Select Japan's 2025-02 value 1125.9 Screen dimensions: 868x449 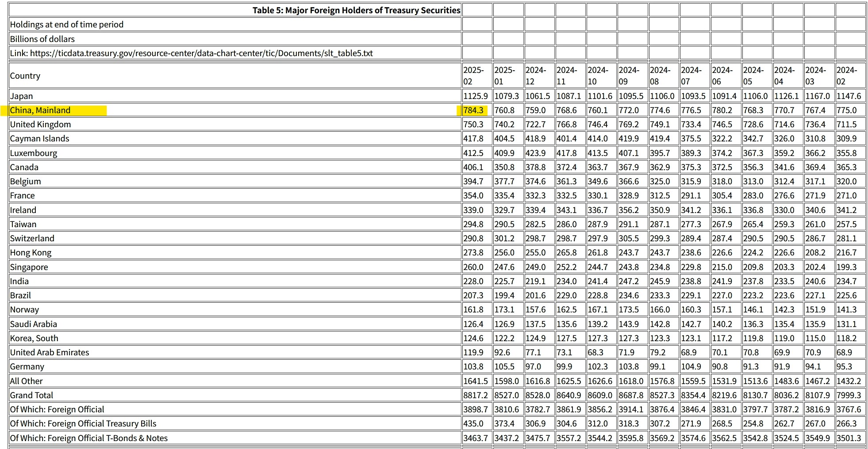point(476,96)
